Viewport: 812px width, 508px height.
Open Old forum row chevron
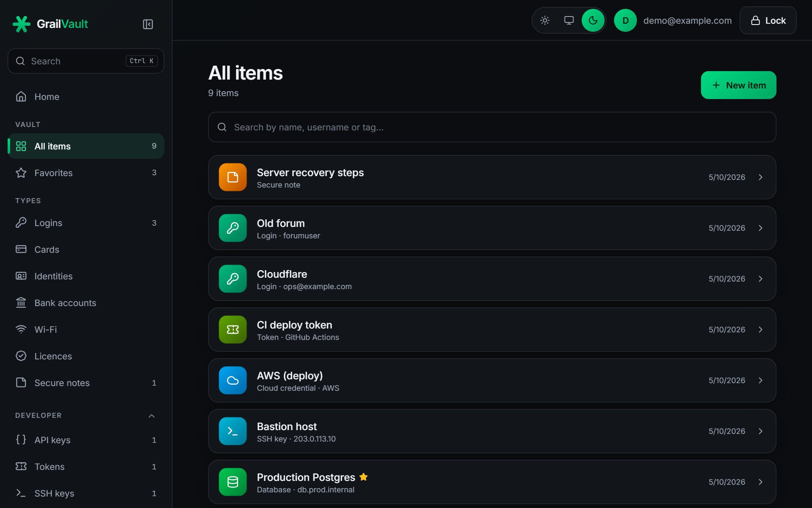760,228
